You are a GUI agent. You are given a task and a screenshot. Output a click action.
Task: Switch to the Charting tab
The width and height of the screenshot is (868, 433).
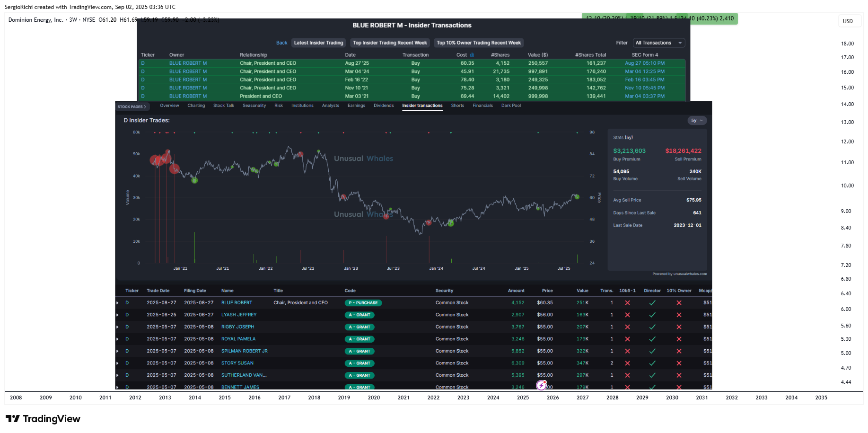[196, 106]
